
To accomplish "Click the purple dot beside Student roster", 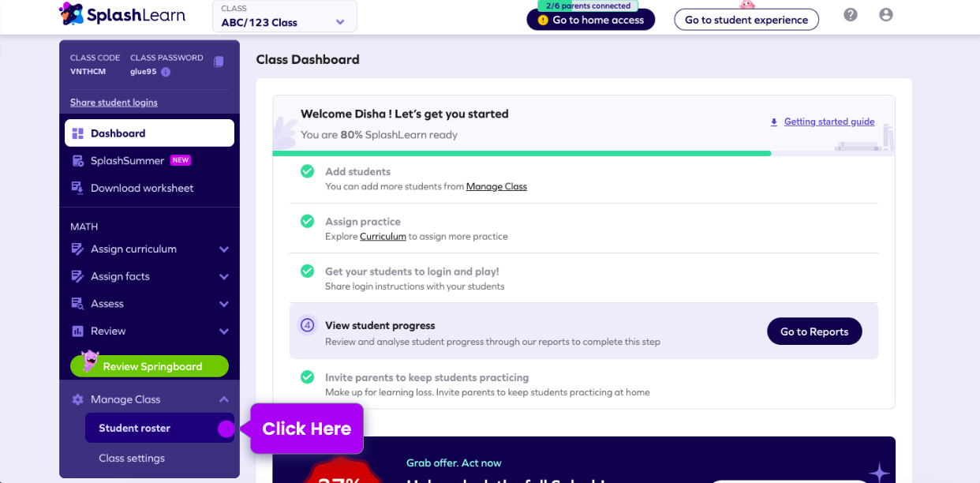I will tap(226, 429).
